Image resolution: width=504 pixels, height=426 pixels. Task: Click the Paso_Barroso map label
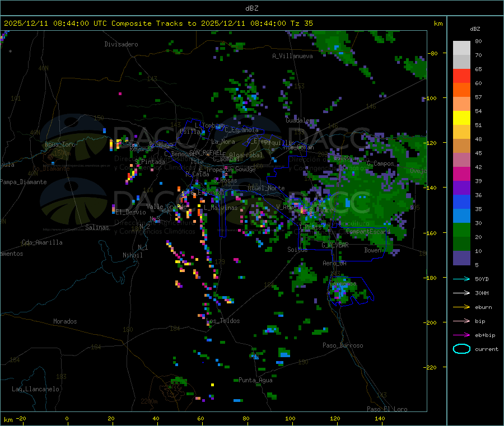click(343, 345)
